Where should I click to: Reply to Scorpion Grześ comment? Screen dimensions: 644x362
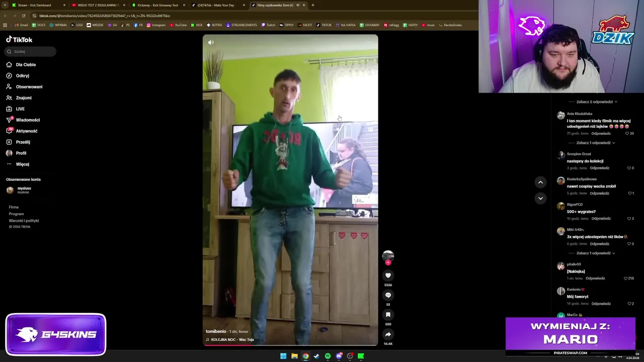point(599,168)
